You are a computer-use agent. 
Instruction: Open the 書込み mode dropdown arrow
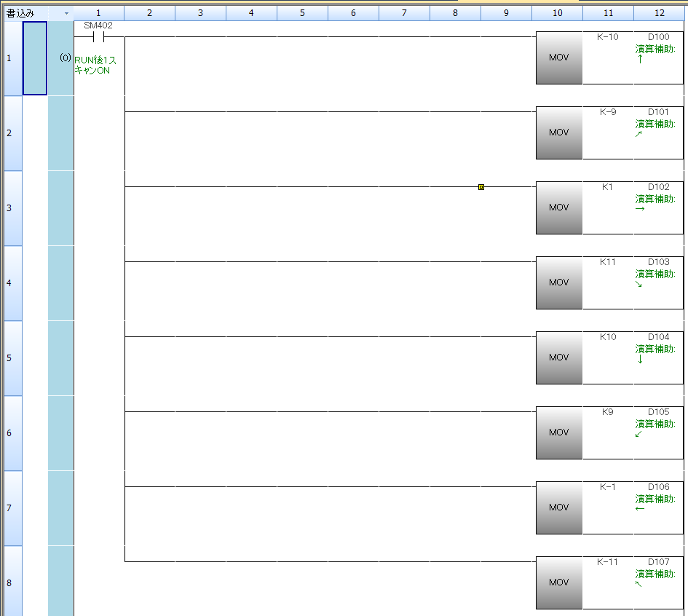coord(66,13)
